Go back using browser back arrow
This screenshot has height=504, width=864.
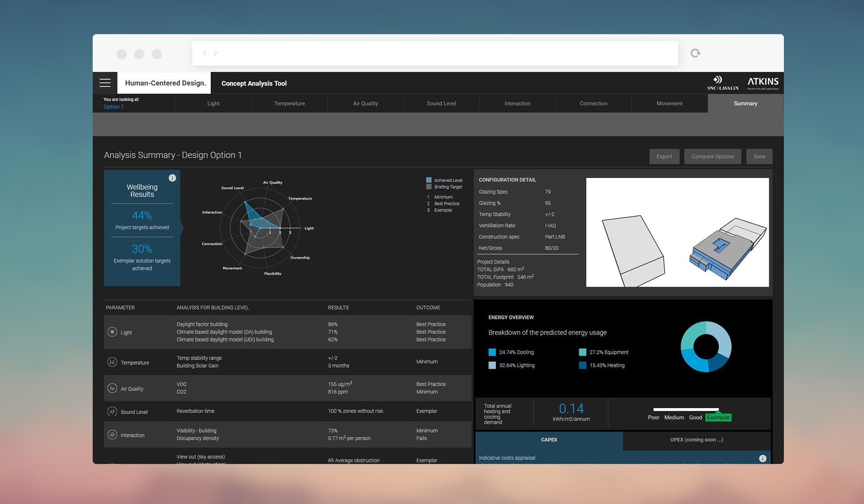205,53
